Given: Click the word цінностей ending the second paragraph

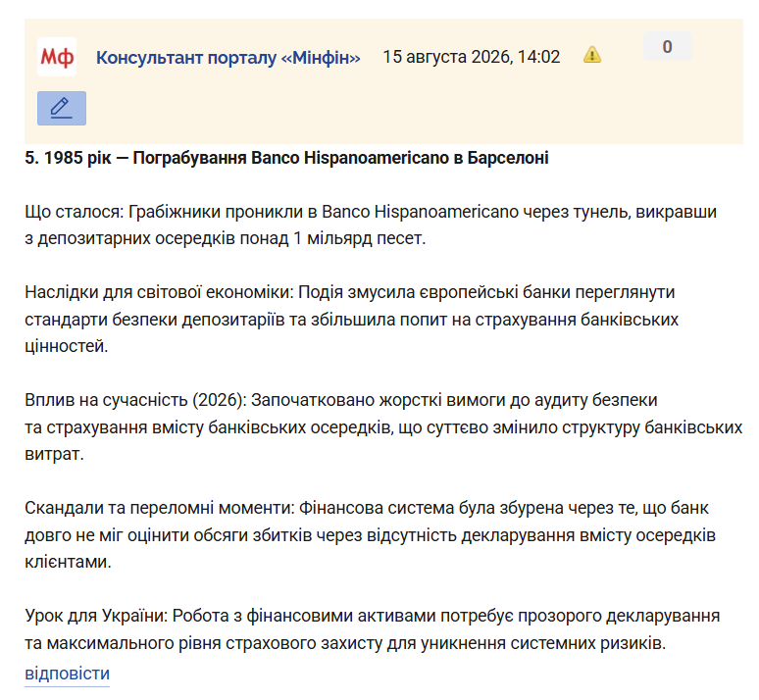Looking at the screenshot, I should 67,346.
